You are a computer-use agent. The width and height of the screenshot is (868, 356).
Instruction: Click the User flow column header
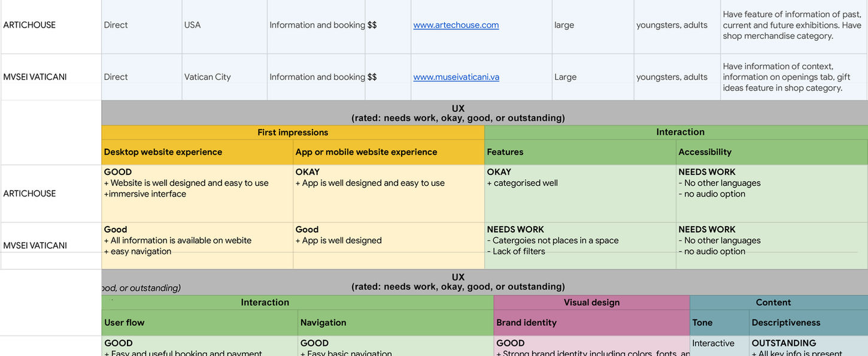[199, 322]
